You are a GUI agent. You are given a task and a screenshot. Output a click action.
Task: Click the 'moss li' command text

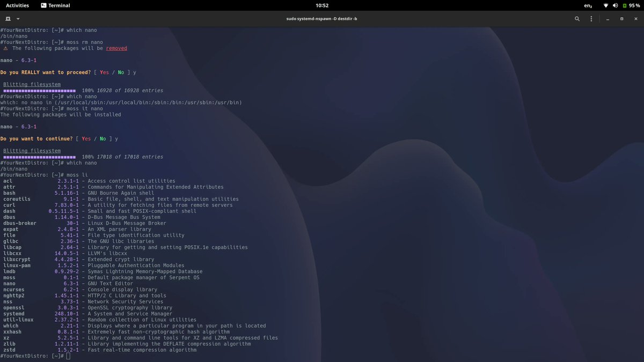[77, 175]
